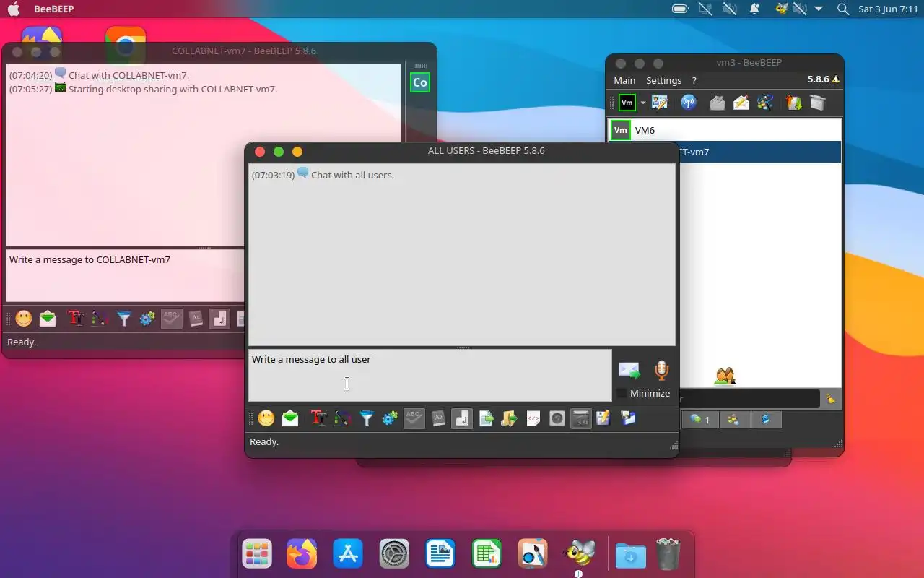Edit your profile in vm3 toolbar
This screenshot has height=578, width=924.
660,103
